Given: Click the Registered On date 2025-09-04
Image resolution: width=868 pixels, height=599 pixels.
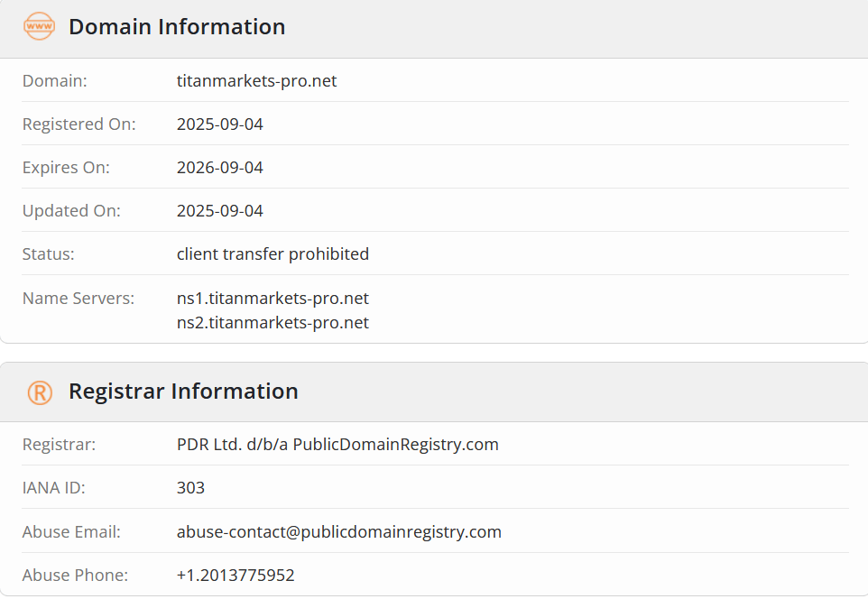Looking at the screenshot, I should point(220,124).
